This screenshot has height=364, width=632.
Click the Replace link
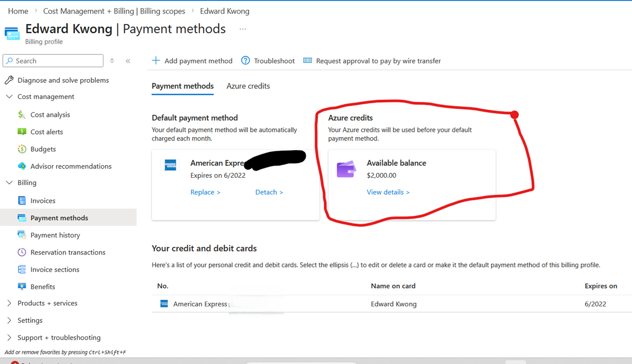[x=205, y=192]
